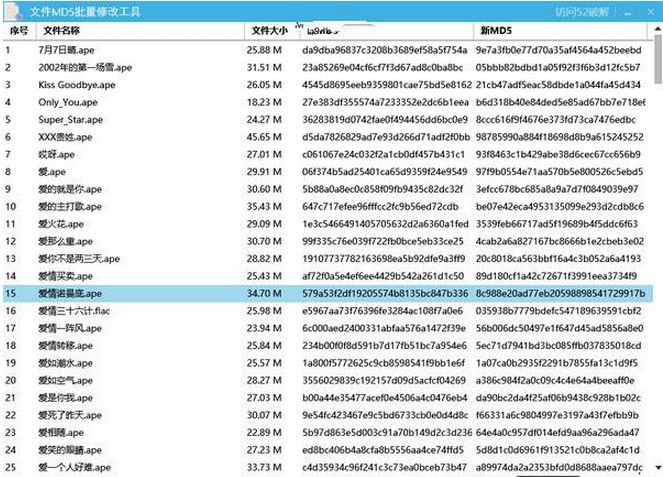Click new MD5 starting with 8ccc616f9f46
This screenshot has height=477, width=663.
click(x=556, y=119)
